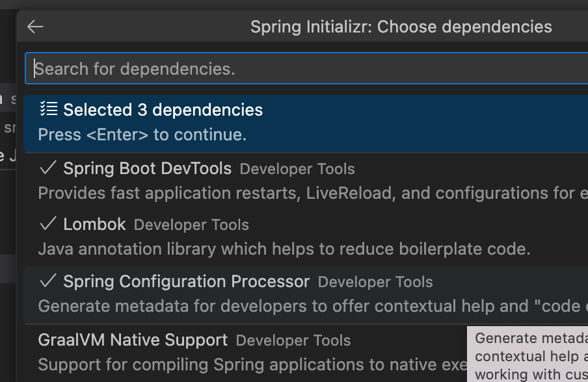Viewport: 588px width, 382px height.
Task: Uncheck the Spring Boot DevTools checkmark
Action: click(48, 168)
